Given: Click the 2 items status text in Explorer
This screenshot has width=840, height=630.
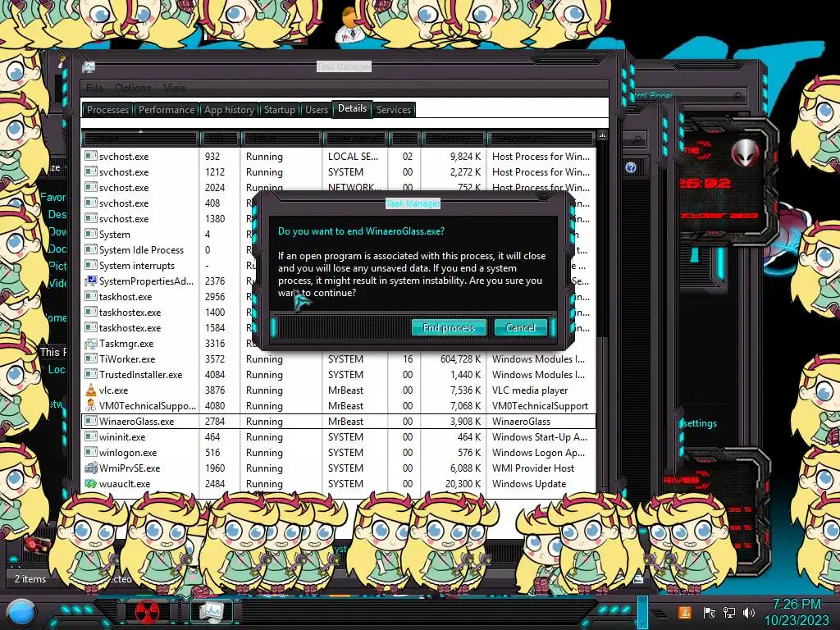Looking at the screenshot, I should coord(30,579).
